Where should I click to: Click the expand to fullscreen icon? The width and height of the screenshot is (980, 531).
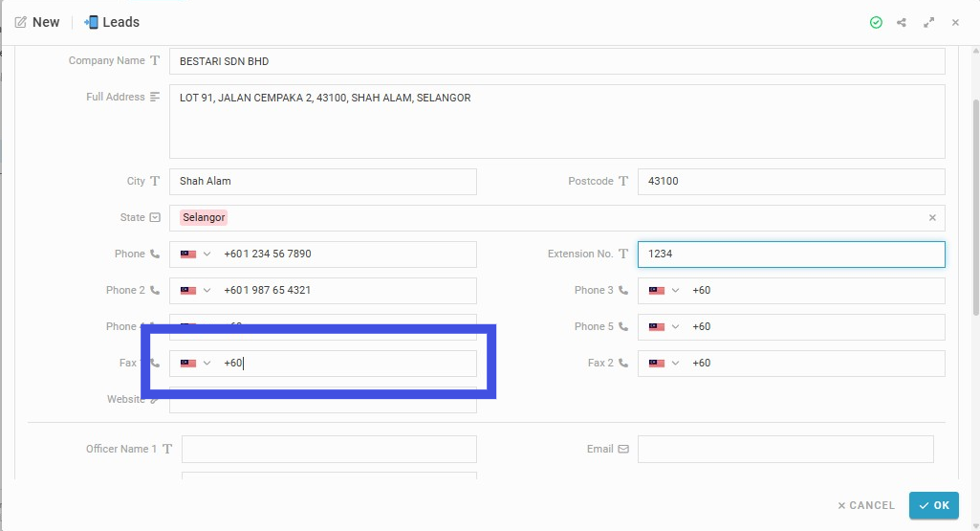[x=928, y=23]
